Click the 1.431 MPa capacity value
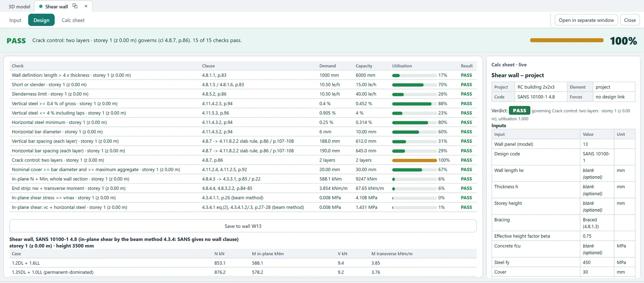 pyautogui.click(x=366, y=207)
